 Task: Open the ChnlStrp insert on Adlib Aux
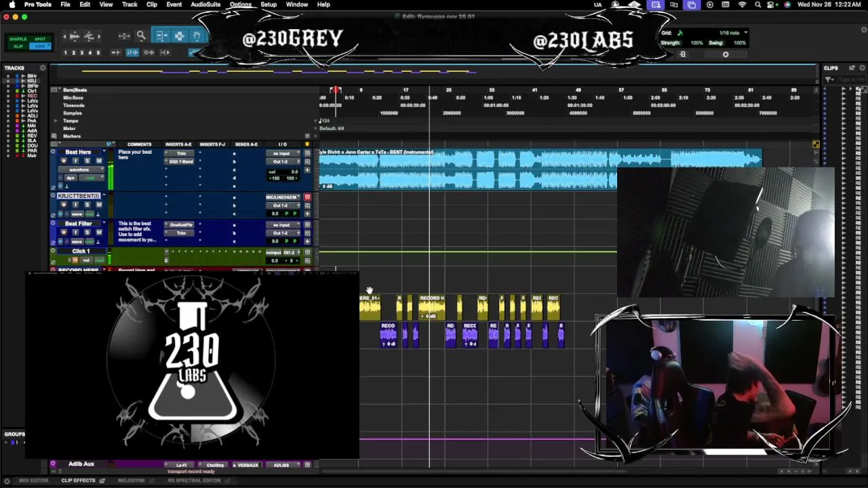pos(215,465)
